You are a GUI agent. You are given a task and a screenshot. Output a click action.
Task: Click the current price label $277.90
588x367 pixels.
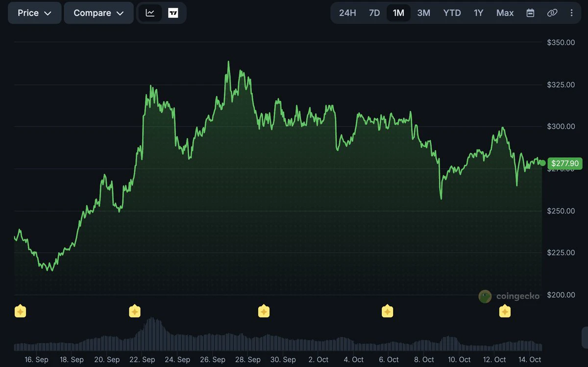coord(565,163)
